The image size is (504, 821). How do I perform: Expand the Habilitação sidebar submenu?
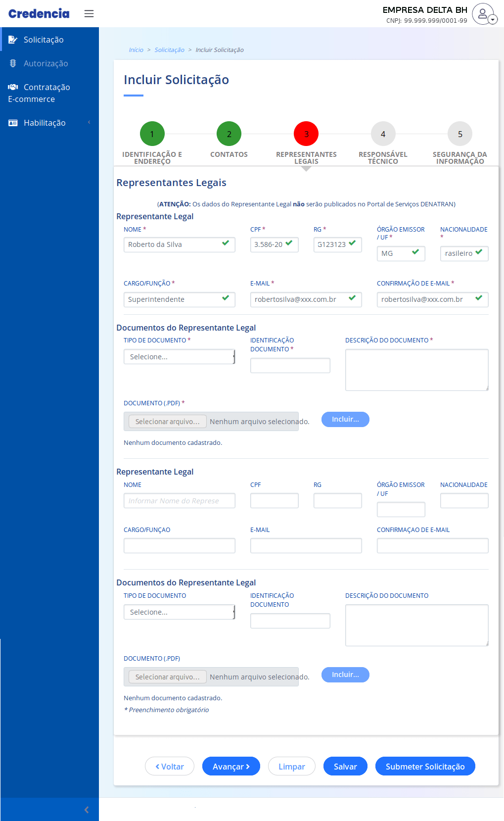[45, 123]
